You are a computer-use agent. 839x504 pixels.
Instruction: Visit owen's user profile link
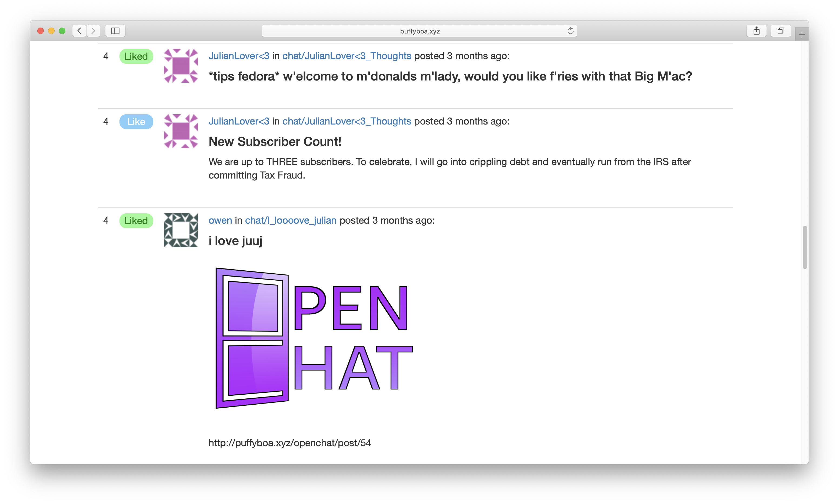220,220
